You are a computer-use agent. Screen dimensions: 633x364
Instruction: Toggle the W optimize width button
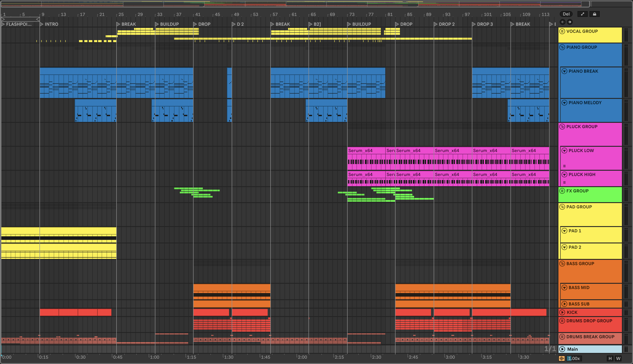pyautogui.click(x=618, y=358)
